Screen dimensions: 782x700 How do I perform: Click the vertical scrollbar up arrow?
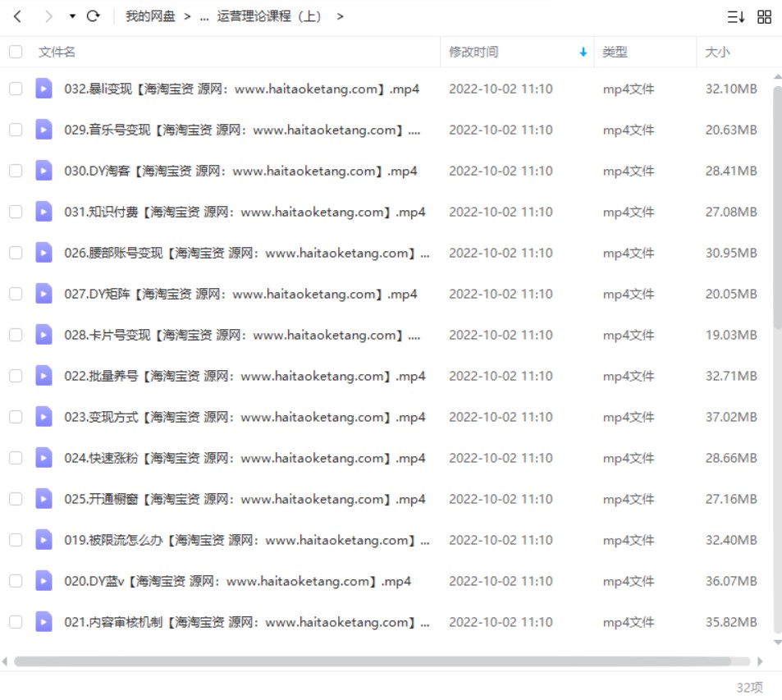[778, 77]
